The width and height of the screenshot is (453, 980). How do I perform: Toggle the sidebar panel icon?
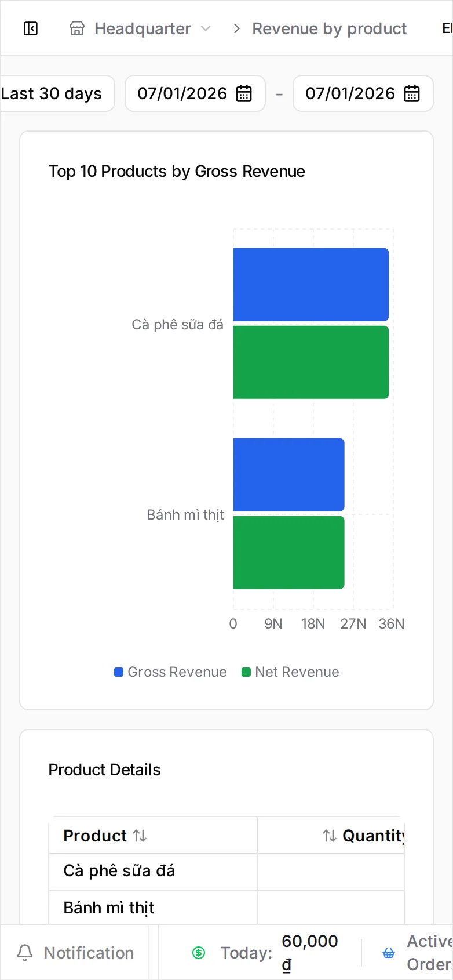point(31,28)
